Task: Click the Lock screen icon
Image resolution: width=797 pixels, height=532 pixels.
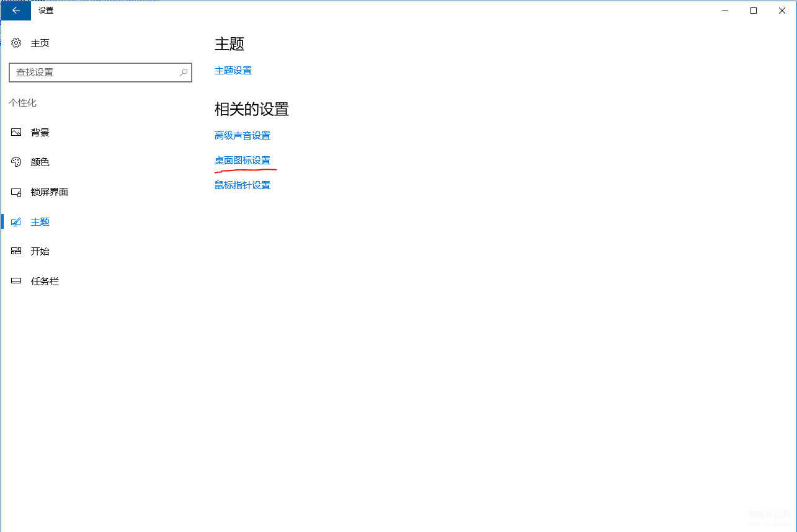Action: (x=16, y=192)
